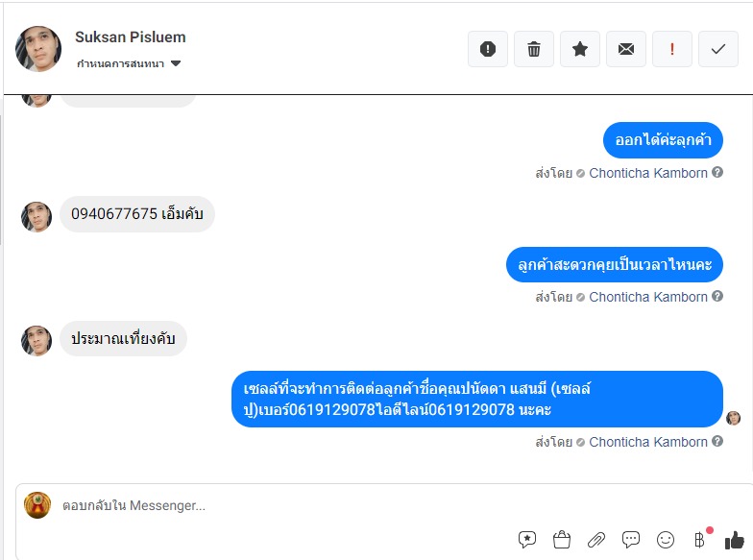Open Chonticha Kamborn link under first reply
Image resolution: width=753 pixels, height=560 pixels.
(647, 173)
